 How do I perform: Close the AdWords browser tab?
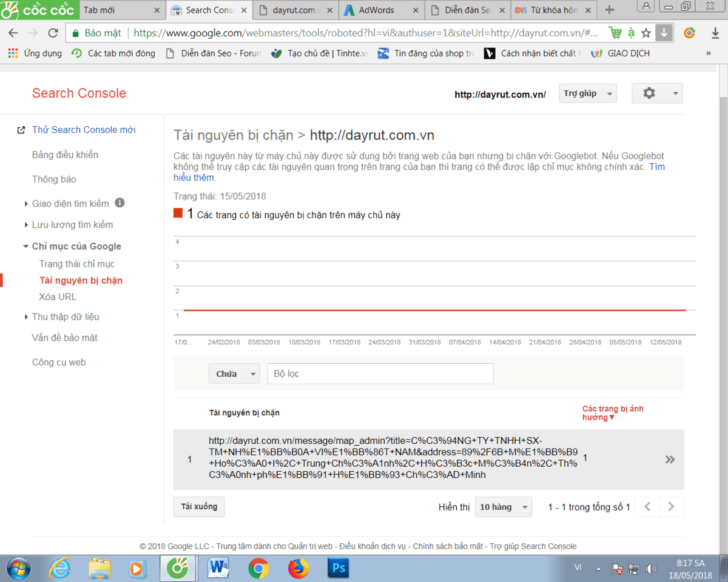tap(415, 10)
